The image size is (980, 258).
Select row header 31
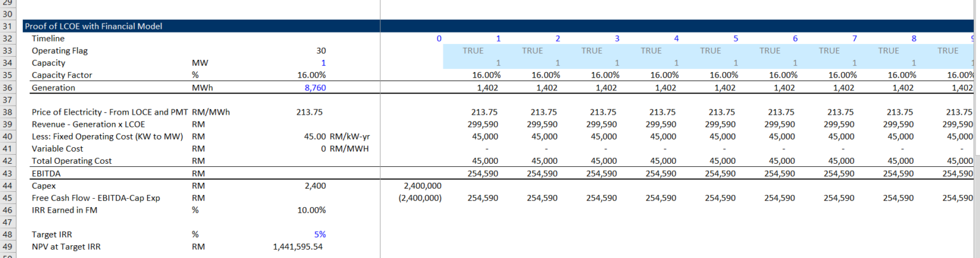[x=8, y=27]
